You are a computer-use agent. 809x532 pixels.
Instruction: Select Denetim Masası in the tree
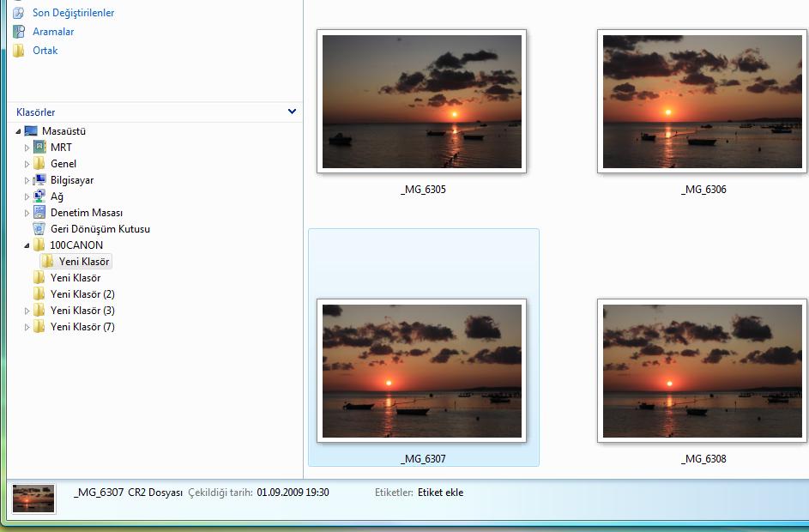(87, 213)
